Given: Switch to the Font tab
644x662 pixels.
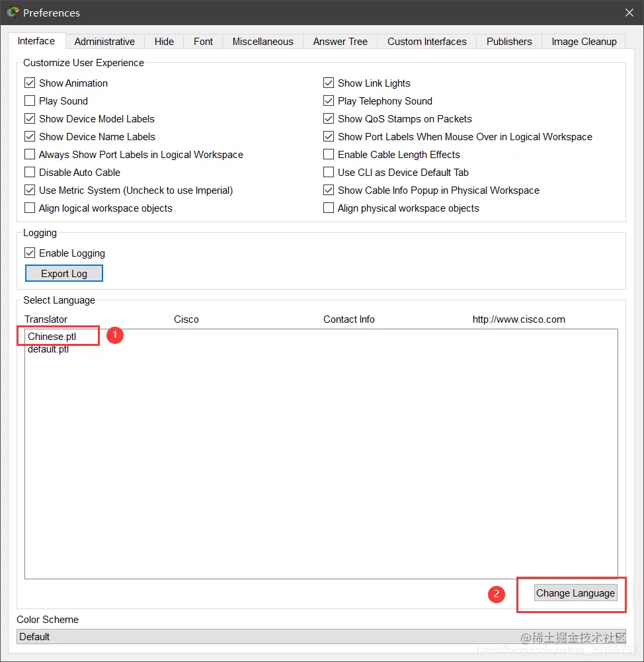Looking at the screenshot, I should 203,42.
